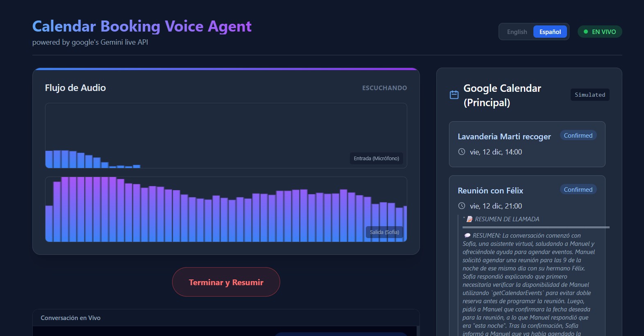Click the speech bubble icon before RESUMEN text
This screenshot has height=336, width=644.
pyautogui.click(x=467, y=235)
